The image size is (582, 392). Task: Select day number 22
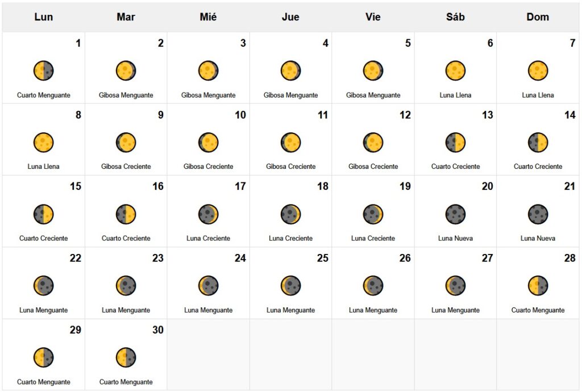(75, 258)
